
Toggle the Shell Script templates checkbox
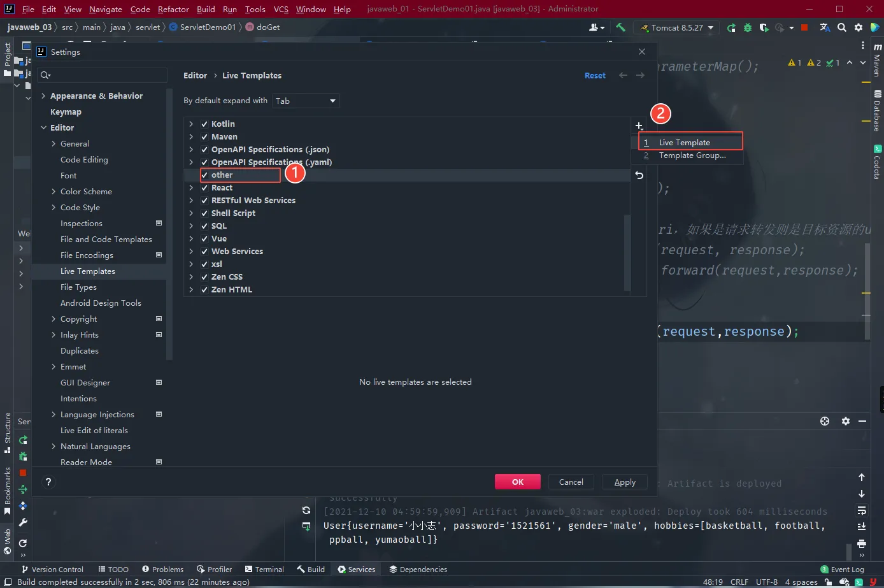204,213
